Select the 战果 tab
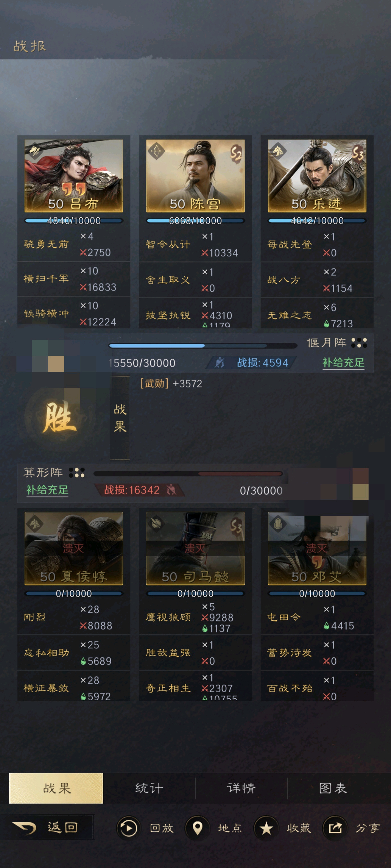This screenshot has height=868, width=391. (56, 788)
